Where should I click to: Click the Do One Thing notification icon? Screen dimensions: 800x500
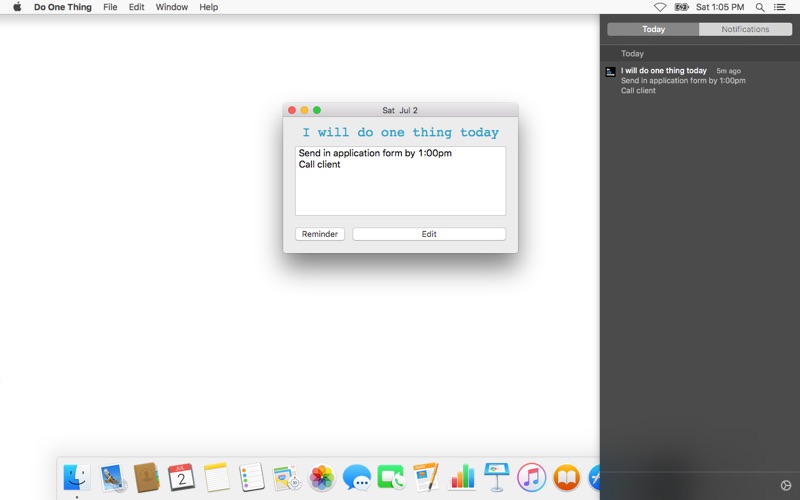coord(610,72)
